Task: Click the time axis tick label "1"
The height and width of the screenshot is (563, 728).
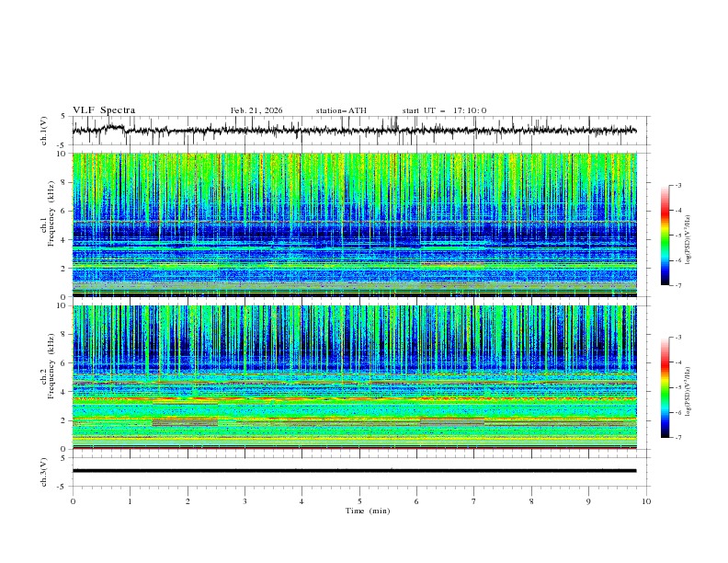Action: pos(130,501)
